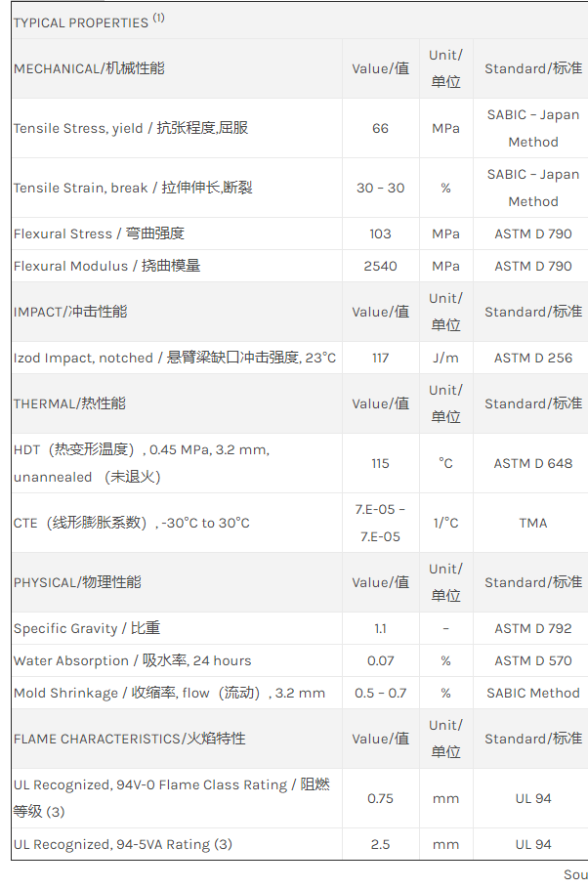The image size is (588, 889).
Task: Select the MECHANICAL section header cell
Action: (89, 68)
